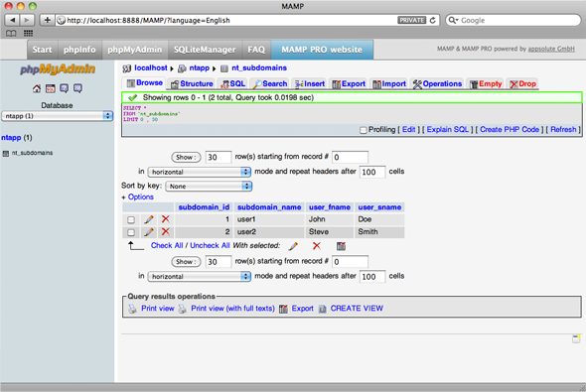The height and width of the screenshot is (392, 586).
Task: Click the red delete X for user2 row
Action: point(166,232)
